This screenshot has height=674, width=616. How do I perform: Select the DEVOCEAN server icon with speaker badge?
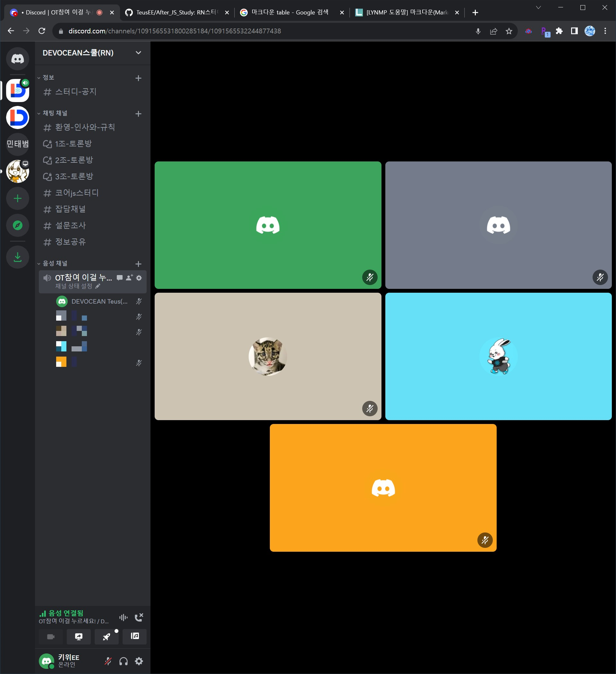pyautogui.click(x=18, y=91)
